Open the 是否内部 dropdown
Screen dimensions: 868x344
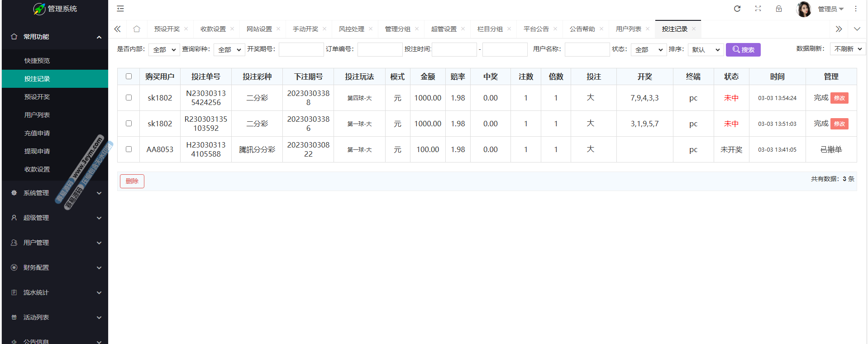pos(164,50)
